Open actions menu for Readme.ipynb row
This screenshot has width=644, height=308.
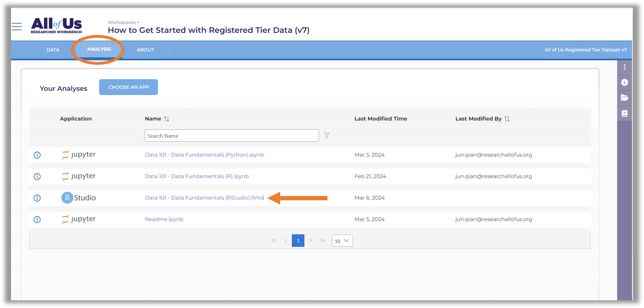(x=37, y=220)
